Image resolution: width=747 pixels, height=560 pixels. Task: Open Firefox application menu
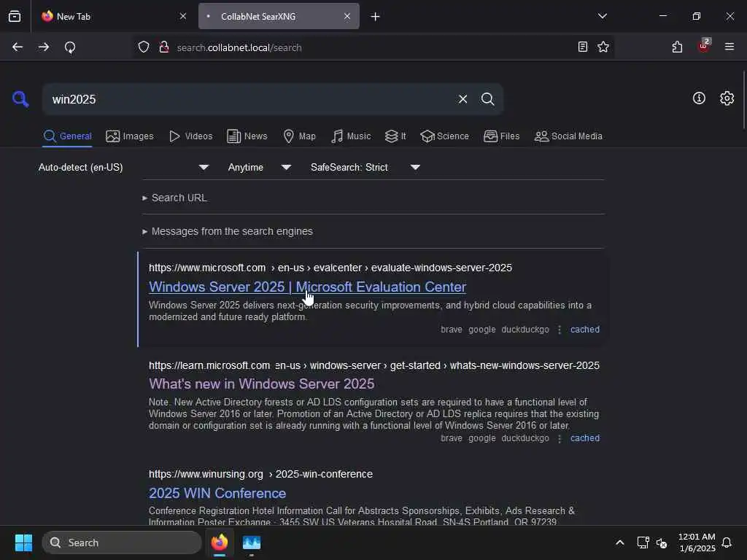729,47
